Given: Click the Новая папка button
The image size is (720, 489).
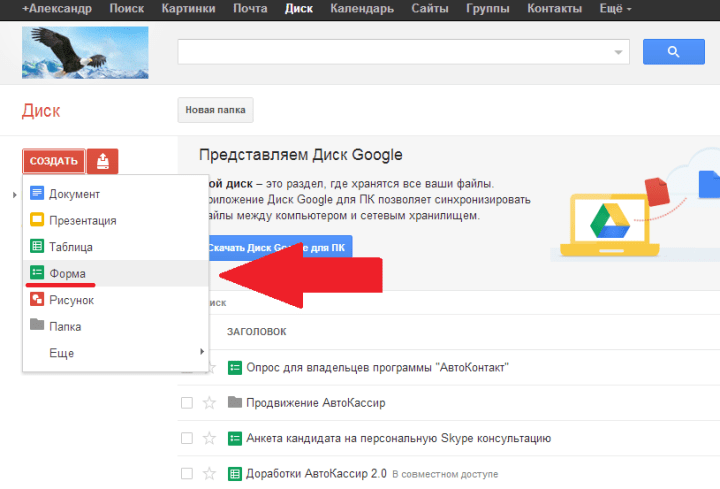Looking at the screenshot, I should [215, 110].
